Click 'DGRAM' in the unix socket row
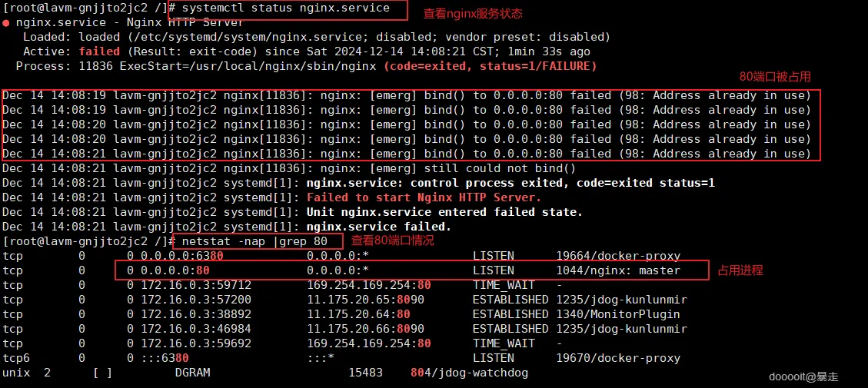Image resolution: width=868 pixels, height=388 pixels. pyautogui.click(x=193, y=373)
